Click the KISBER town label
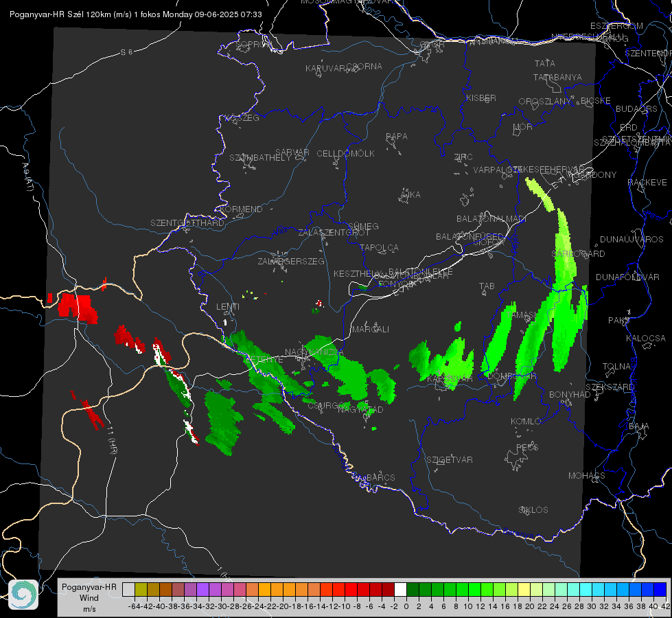 (481, 98)
